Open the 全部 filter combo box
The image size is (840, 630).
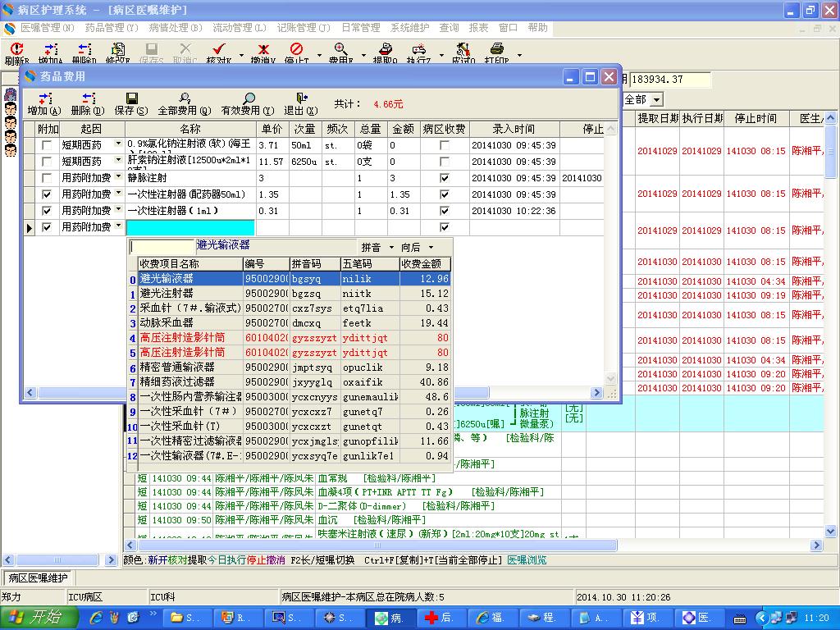(643, 99)
